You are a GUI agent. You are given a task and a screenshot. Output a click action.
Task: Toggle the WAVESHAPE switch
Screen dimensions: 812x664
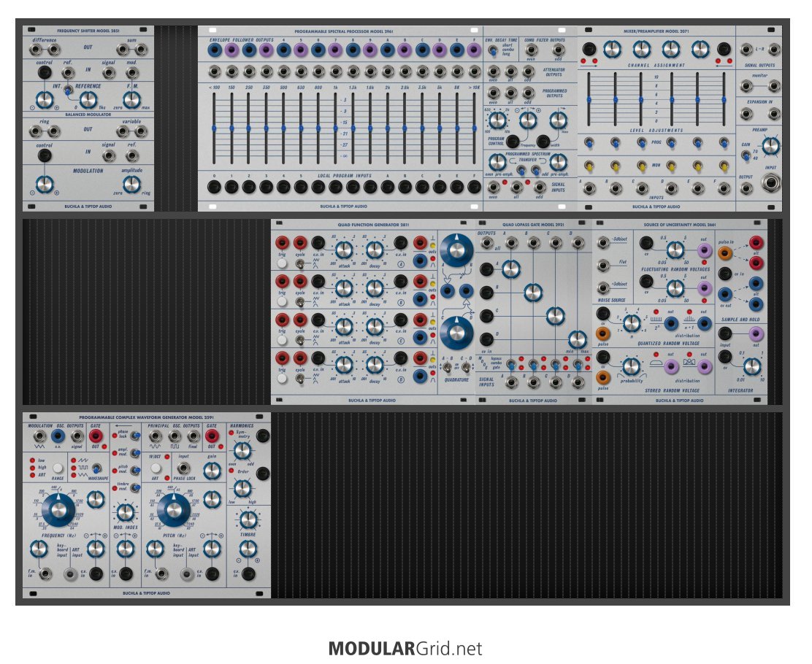pos(96,468)
